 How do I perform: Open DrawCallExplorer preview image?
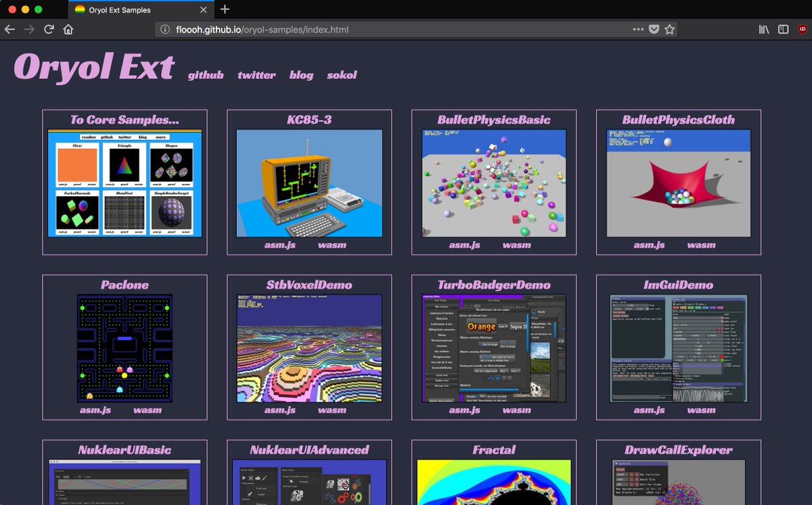[679, 482]
